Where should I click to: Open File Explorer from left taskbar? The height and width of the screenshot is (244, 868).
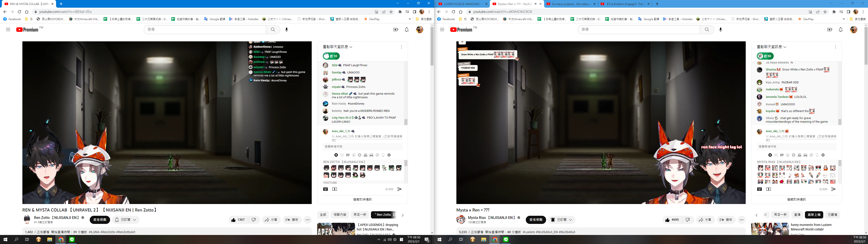point(50,240)
